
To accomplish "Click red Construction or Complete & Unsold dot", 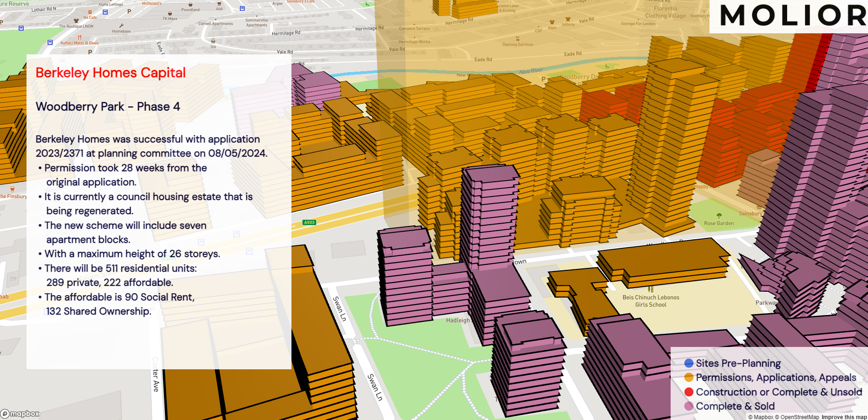I will click(x=689, y=392).
